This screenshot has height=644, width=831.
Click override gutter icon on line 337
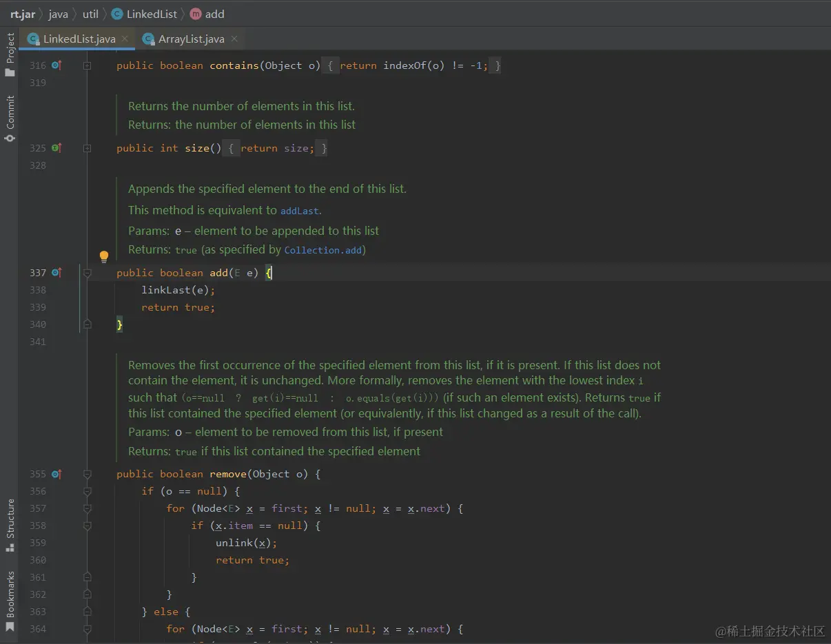point(57,273)
